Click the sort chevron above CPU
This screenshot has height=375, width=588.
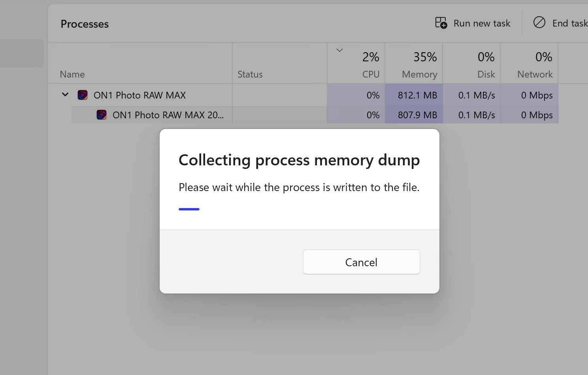pyautogui.click(x=339, y=50)
